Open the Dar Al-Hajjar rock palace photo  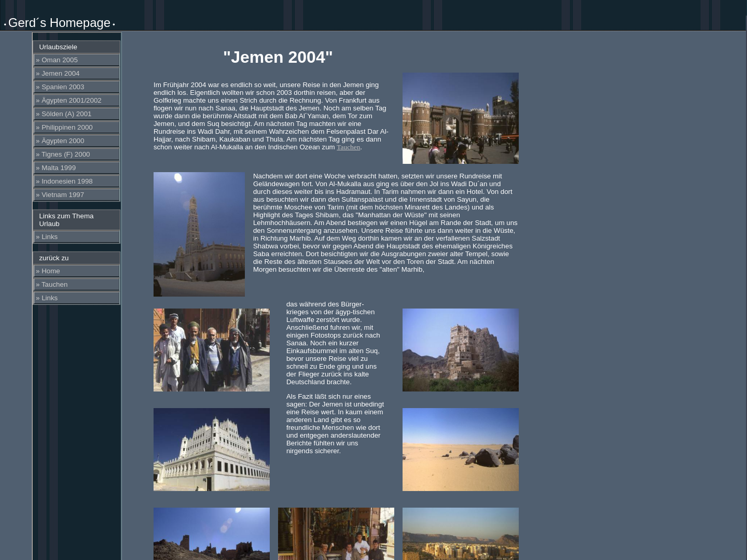[461, 350]
